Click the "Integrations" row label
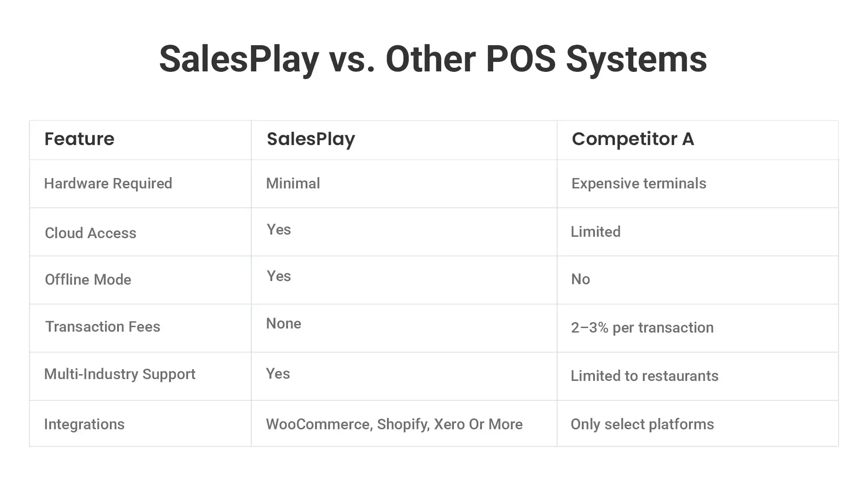 click(84, 424)
